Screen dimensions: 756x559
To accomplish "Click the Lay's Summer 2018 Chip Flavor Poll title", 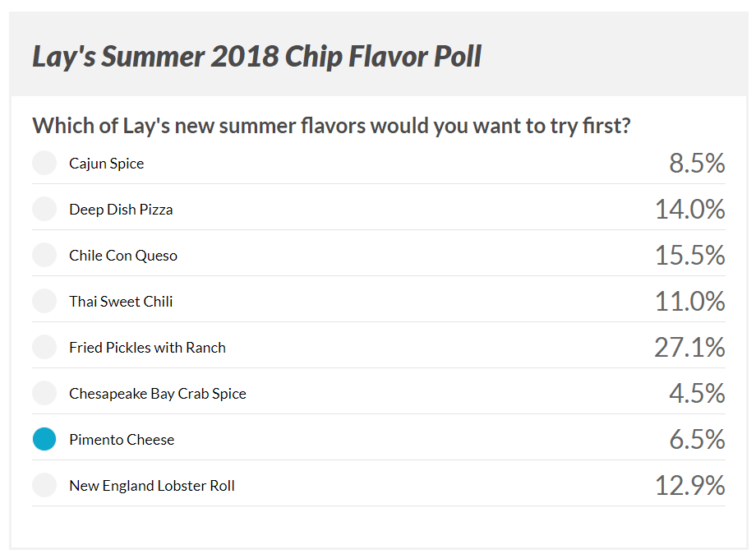I will [257, 57].
